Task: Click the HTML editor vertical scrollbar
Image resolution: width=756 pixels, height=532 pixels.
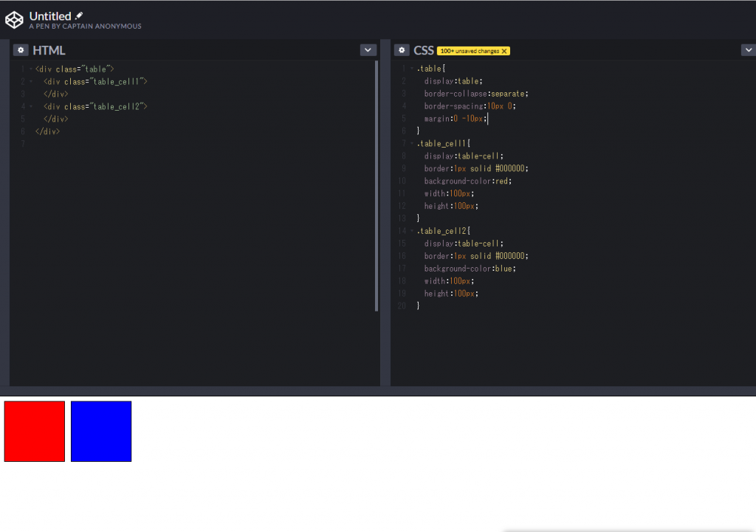Action: [x=377, y=186]
